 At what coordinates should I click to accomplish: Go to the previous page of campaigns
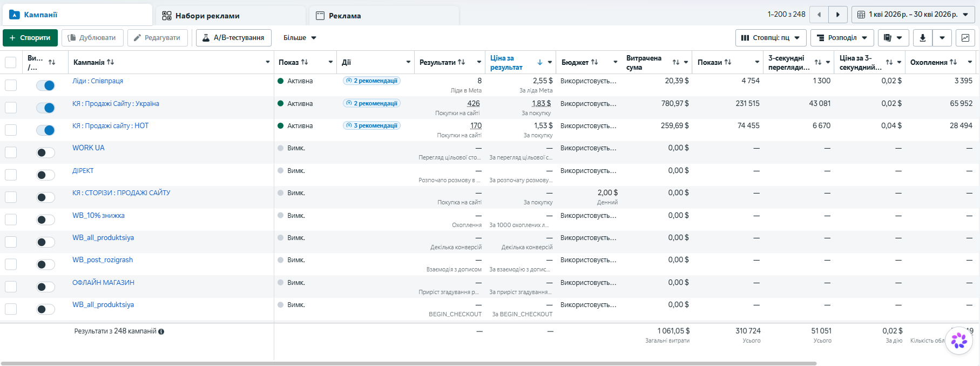click(819, 15)
